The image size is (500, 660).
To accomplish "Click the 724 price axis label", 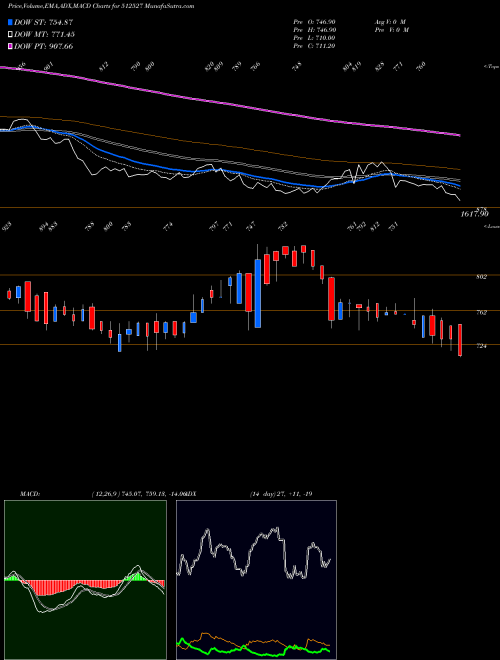I will [482, 346].
